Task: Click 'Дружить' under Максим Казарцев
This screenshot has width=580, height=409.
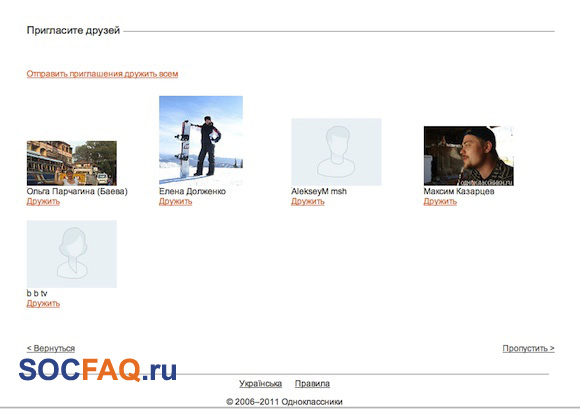Action: click(x=440, y=202)
